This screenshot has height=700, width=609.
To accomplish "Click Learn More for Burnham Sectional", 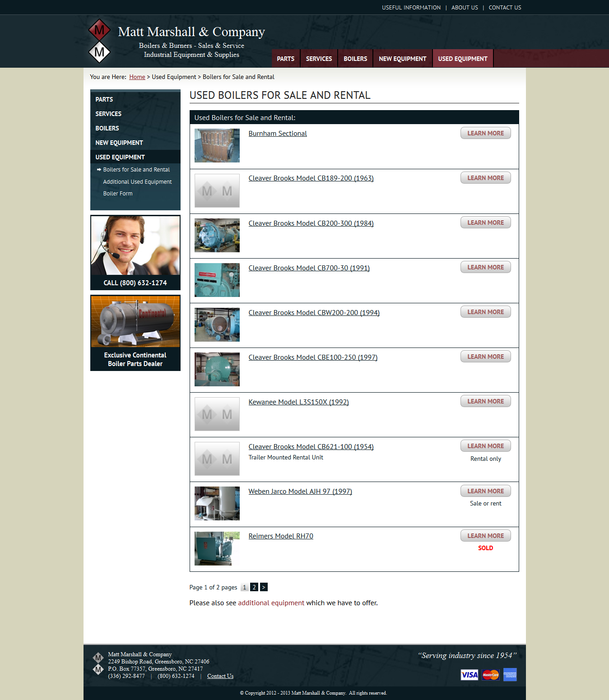I will click(486, 133).
